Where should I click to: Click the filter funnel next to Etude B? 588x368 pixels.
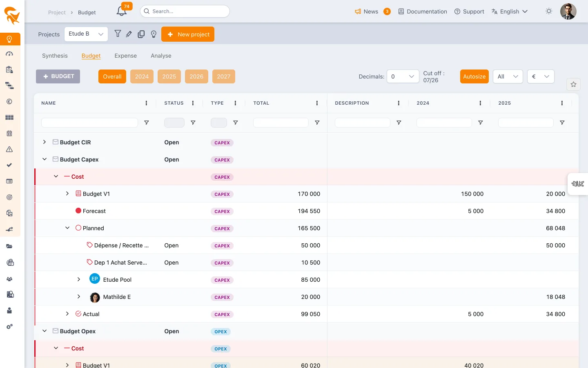tap(118, 34)
